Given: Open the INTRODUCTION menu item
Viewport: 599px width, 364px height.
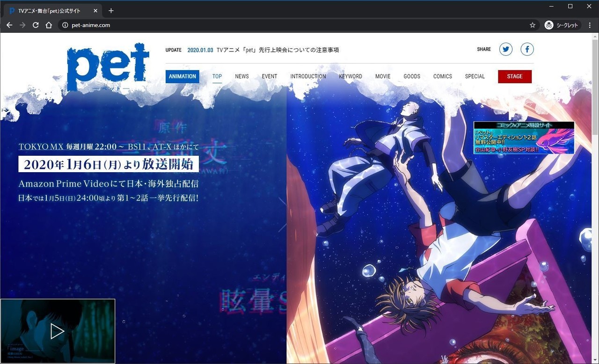Looking at the screenshot, I should [308, 76].
